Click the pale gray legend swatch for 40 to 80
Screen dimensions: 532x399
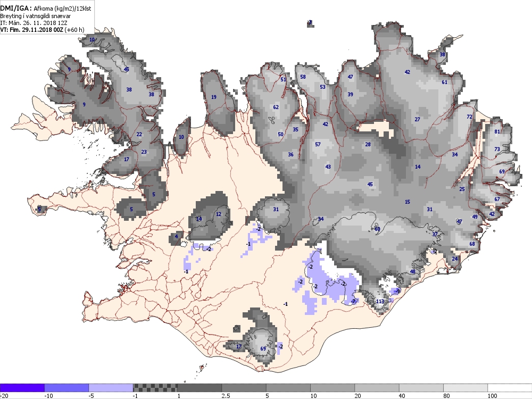(x=421, y=388)
